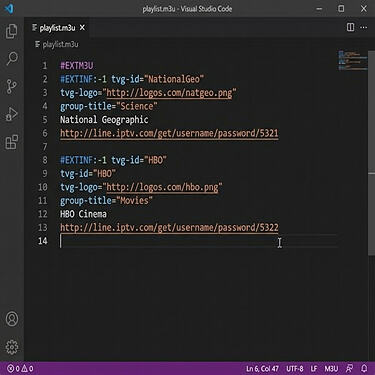The width and height of the screenshot is (375, 375).
Task: Open Go to Line via Ln 6, Col 47
Action: click(x=262, y=368)
